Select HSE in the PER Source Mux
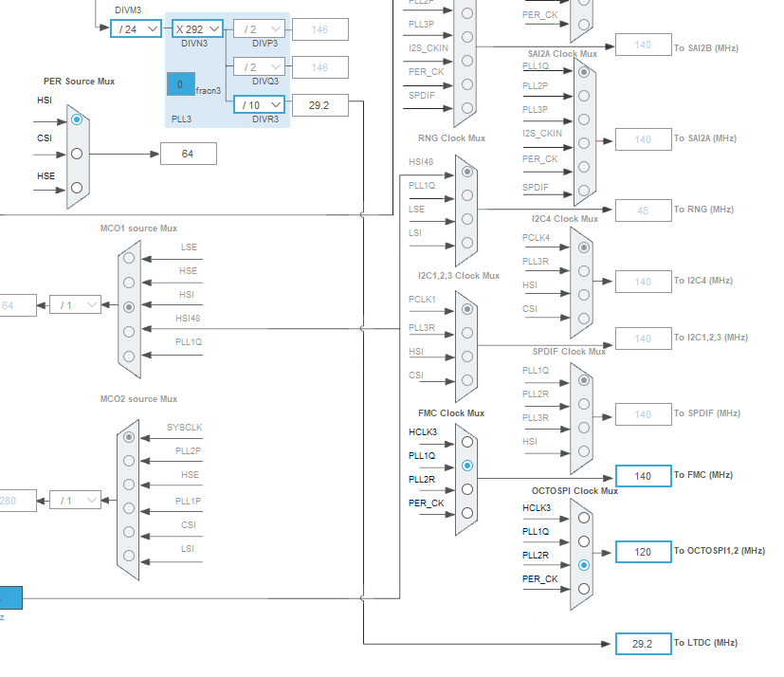Image resolution: width=784 pixels, height=677 pixels. (x=78, y=186)
